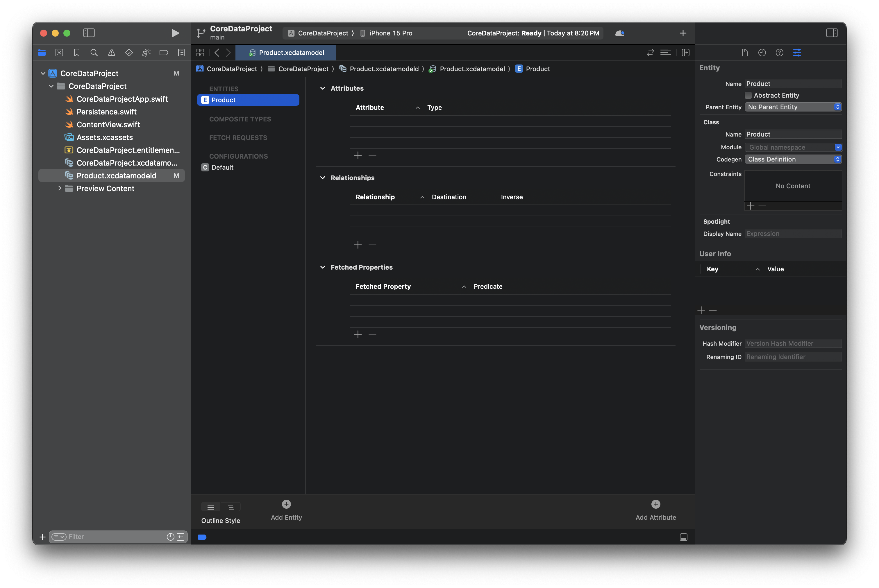Click the Run play button
The width and height of the screenshot is (879, 588).
[175, 33]
